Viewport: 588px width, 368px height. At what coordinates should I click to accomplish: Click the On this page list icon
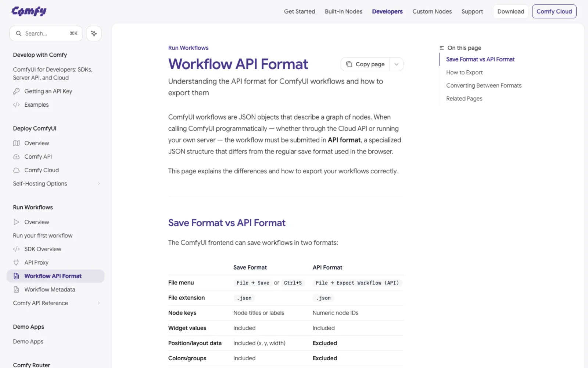(x=442, y=48)
